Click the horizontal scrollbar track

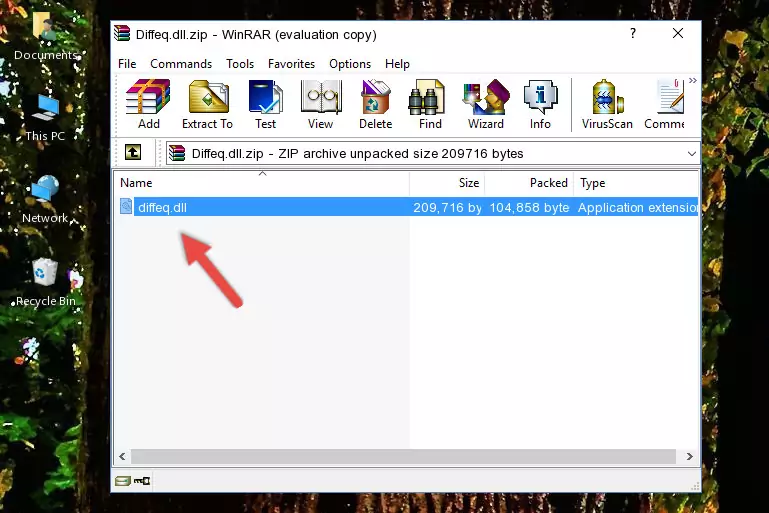(403, 457)
